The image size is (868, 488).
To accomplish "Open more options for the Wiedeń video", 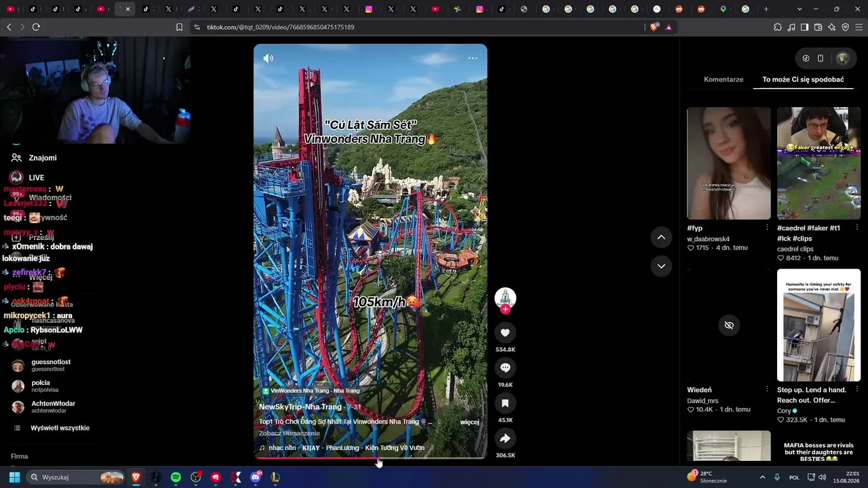I will pos(767,390).
